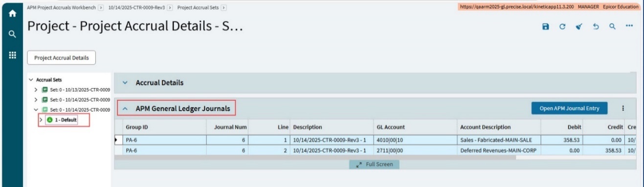Screen dimensions: 644x187
Task: Sort by the Description column header
Action: coord(332,127)
